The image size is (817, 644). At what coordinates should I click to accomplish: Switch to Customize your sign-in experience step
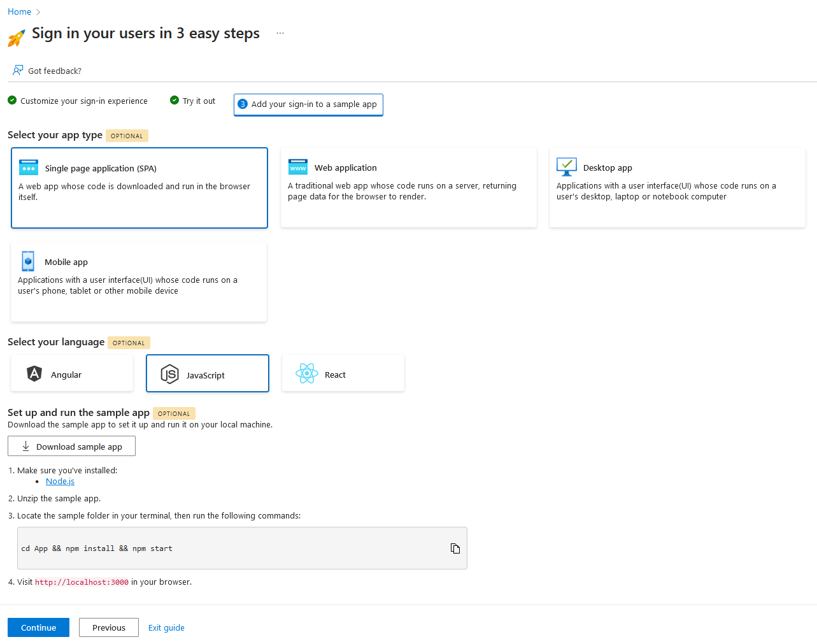[x=83, y=101]
